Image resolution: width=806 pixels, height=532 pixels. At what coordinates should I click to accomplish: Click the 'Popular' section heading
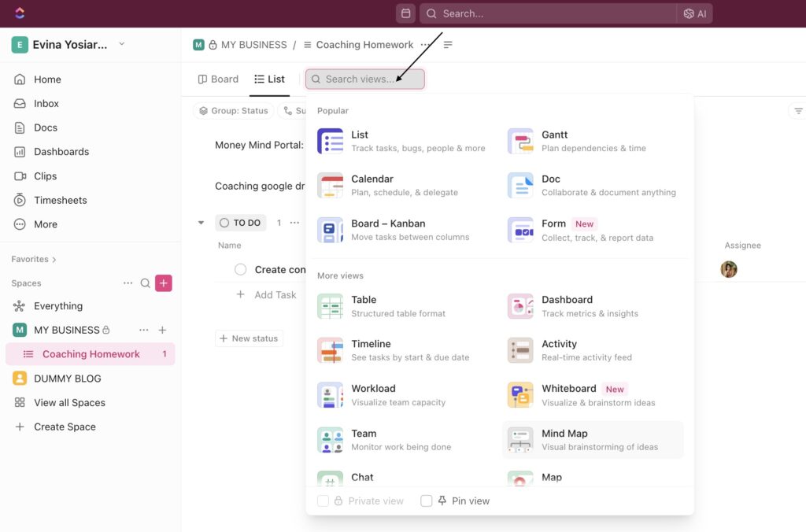pyautogui.click(x=333, y=110)
